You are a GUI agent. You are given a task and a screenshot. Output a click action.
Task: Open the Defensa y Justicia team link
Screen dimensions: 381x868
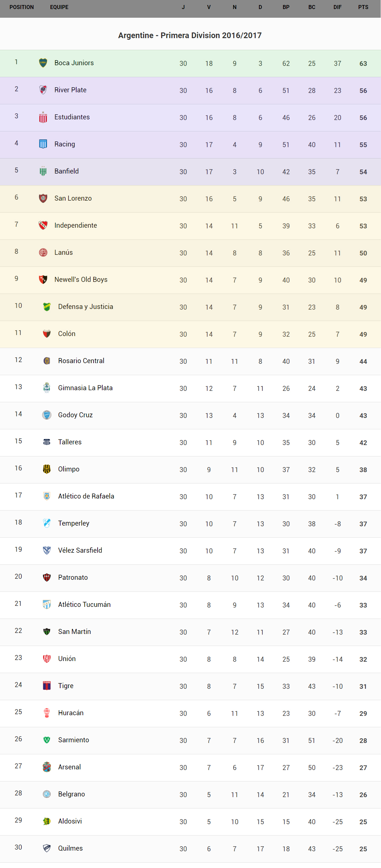86,307
